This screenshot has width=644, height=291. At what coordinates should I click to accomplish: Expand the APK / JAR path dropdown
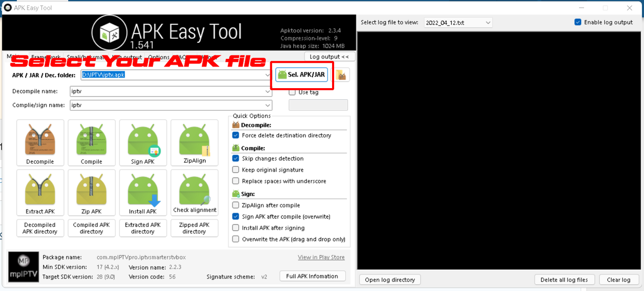(x=268, y=75)
